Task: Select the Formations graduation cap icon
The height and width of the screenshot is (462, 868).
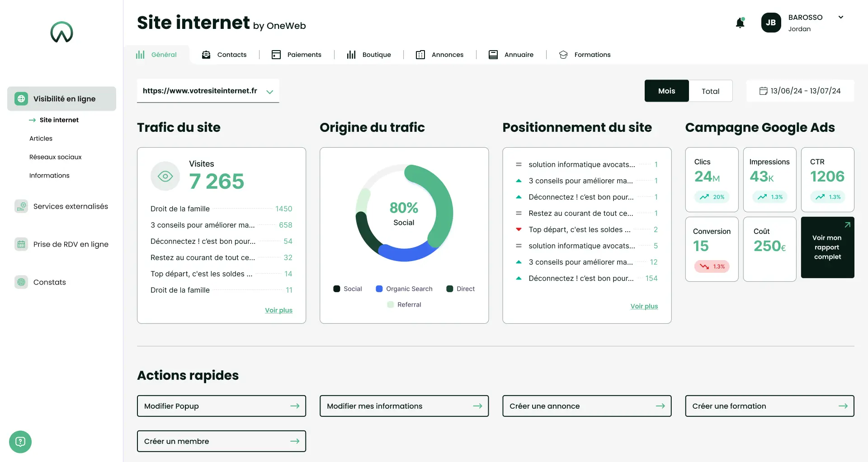Action: pyautogui.click(x=563, y=54)
